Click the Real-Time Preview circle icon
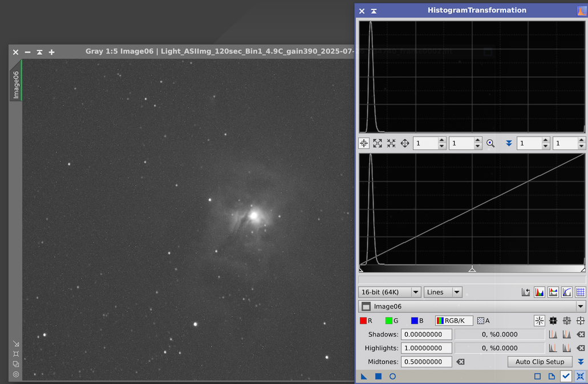 pos(392,377)
